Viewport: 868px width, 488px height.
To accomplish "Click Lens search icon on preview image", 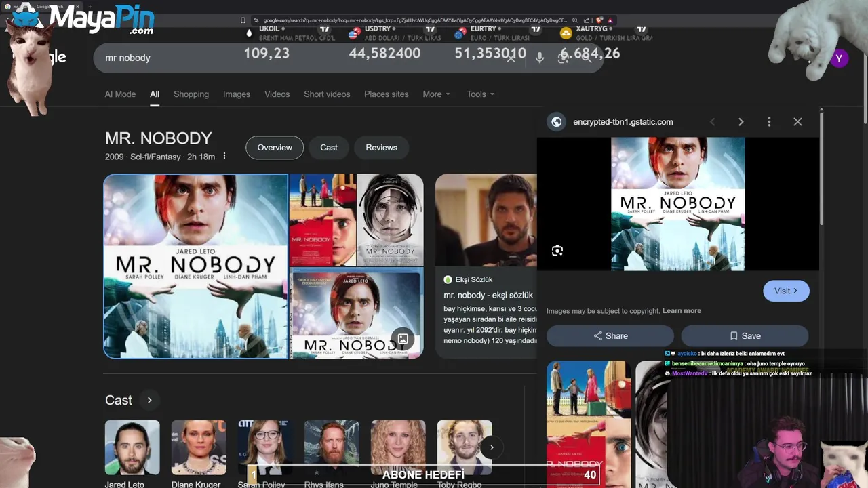I will pyautogui.click(x=557, y=251).
